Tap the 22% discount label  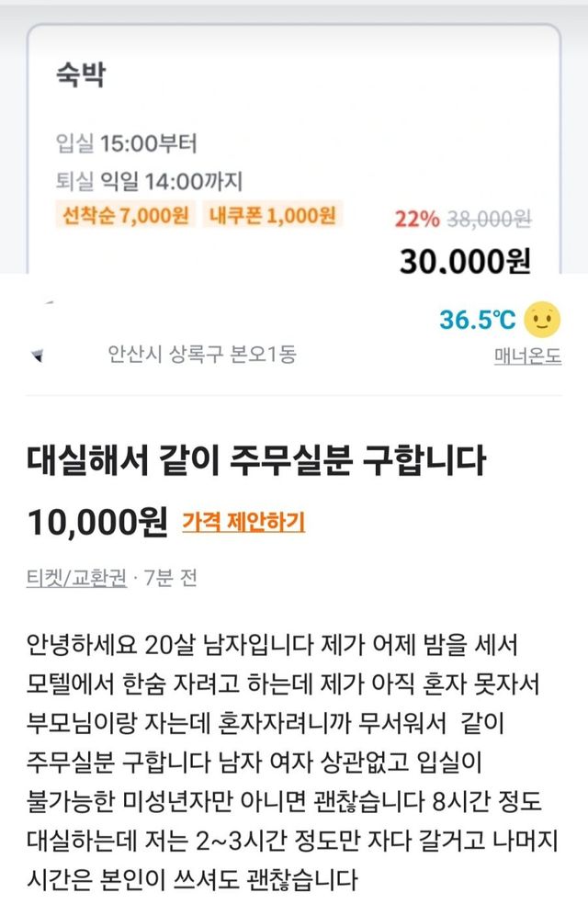coord(416,219)
